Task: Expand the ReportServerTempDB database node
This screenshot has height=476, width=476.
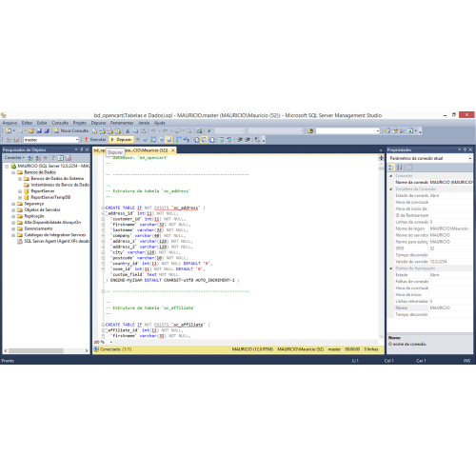Action: [x=20, y=197]
